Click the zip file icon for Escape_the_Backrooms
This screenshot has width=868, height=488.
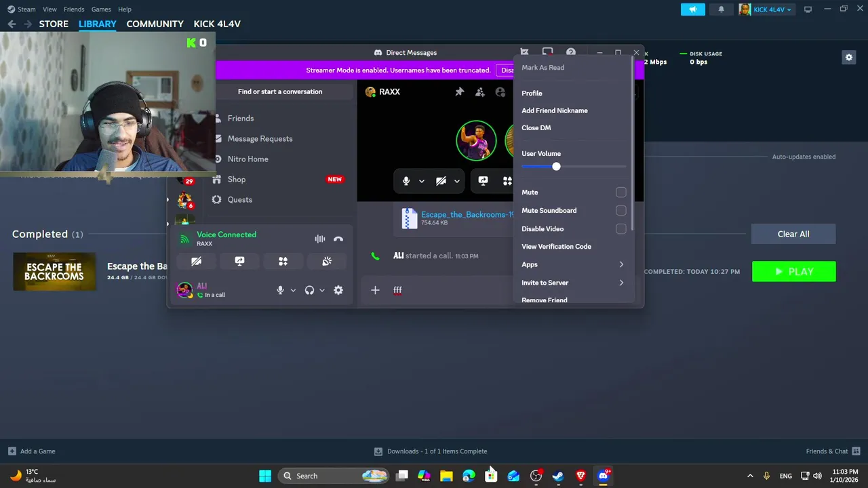click(x=409, y=218)
